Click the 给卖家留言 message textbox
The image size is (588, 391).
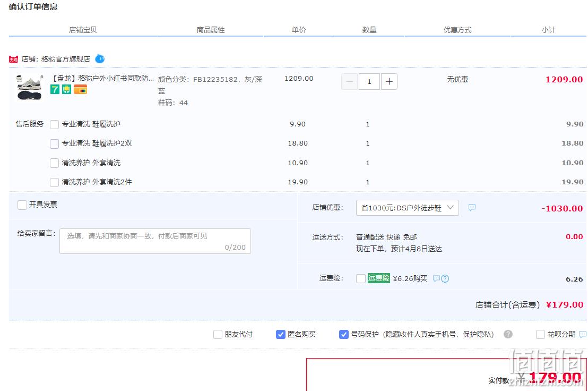point(155,241)
